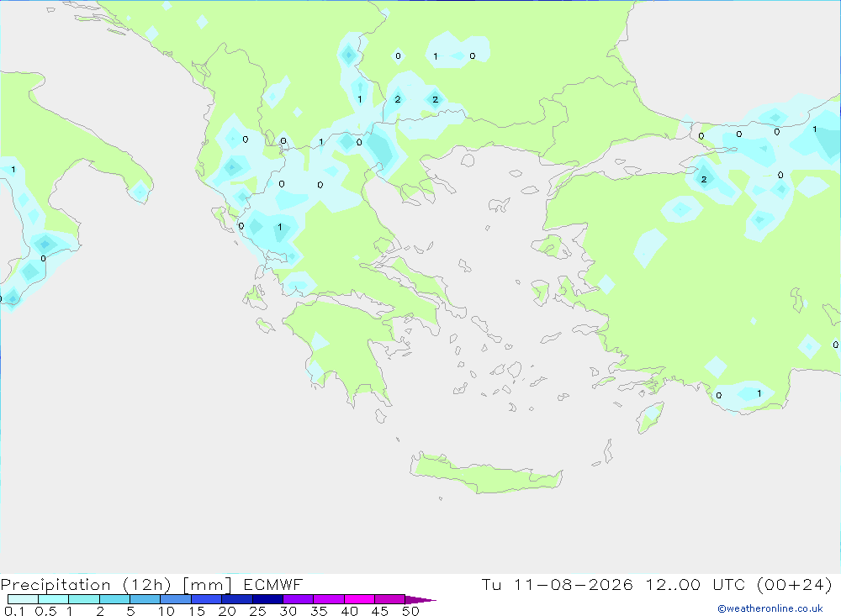
Task: Click the Precipitation (12h) title text
Action: [x=86, y=584]
